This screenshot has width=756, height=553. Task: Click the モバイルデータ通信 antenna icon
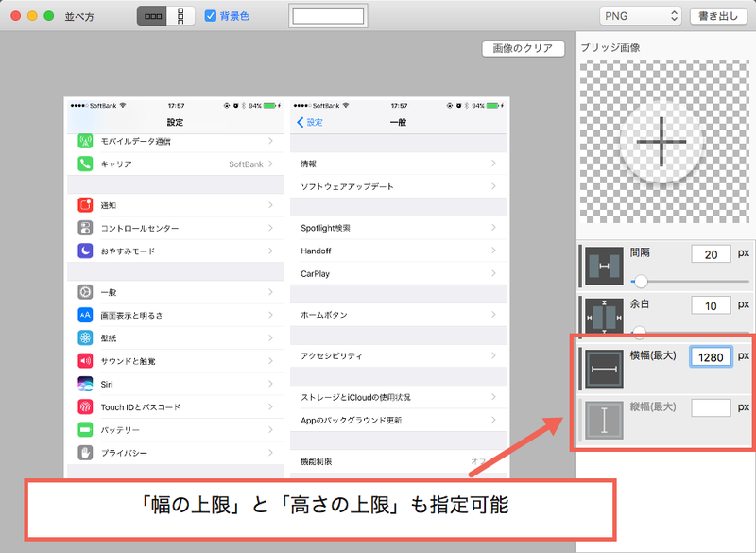pos(85,141)
